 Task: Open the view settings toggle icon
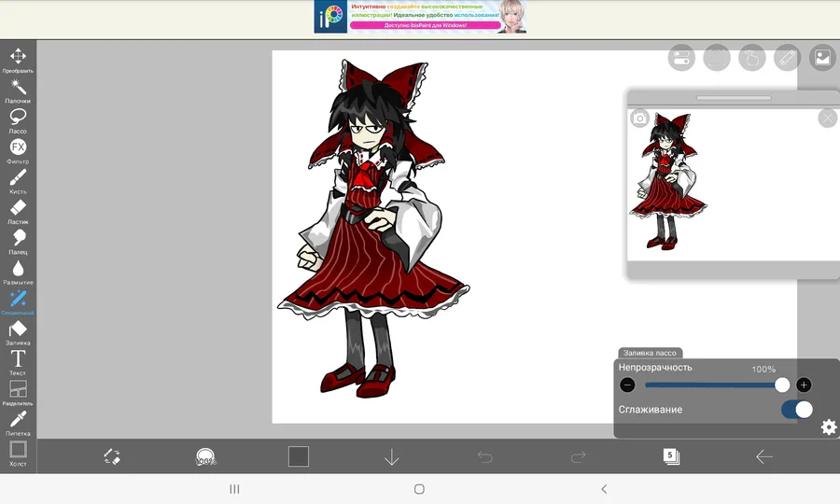click(681, 57)
